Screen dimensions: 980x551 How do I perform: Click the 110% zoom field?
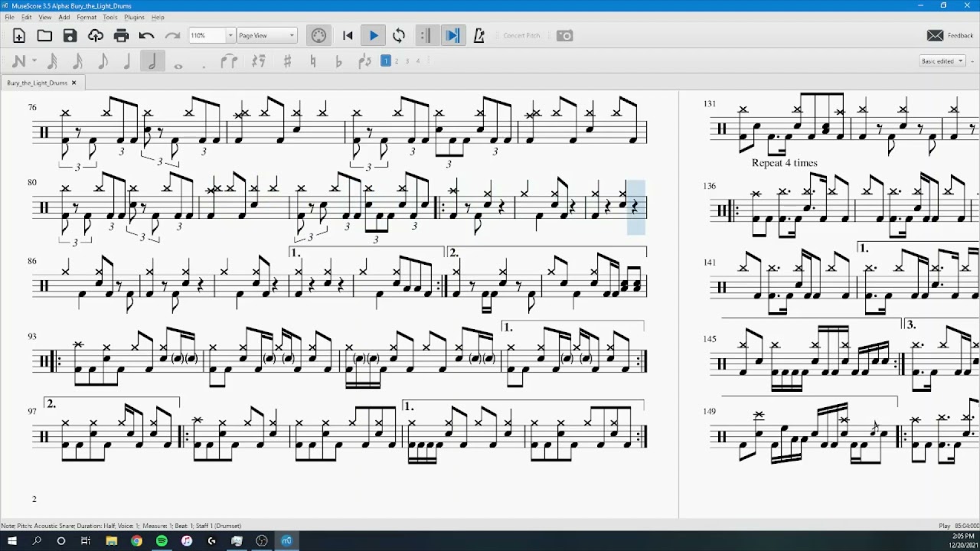[x=207, y=35]
